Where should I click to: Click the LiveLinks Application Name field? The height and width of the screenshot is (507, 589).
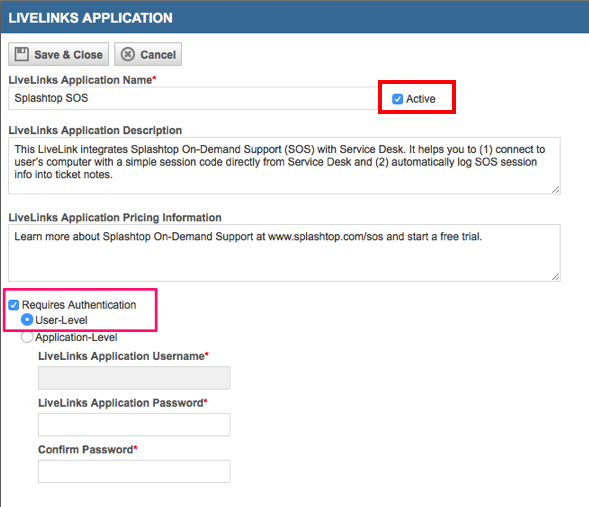click(193, 98)
